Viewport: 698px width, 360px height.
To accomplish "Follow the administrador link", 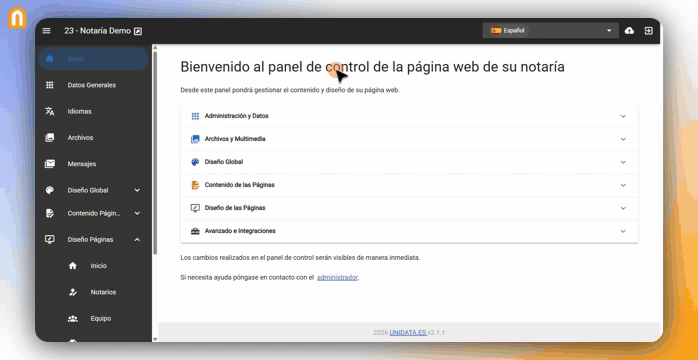I will [x=337, y=277].
